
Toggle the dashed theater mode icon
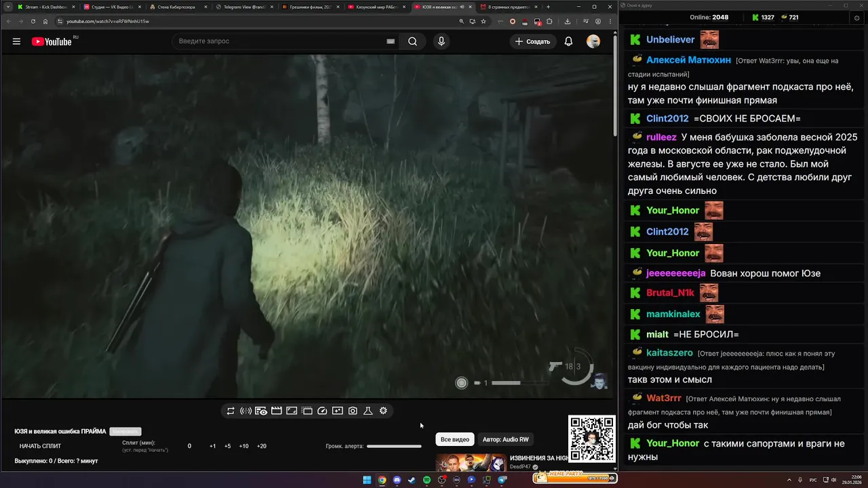pyautogui.click(x=307, y=411)
